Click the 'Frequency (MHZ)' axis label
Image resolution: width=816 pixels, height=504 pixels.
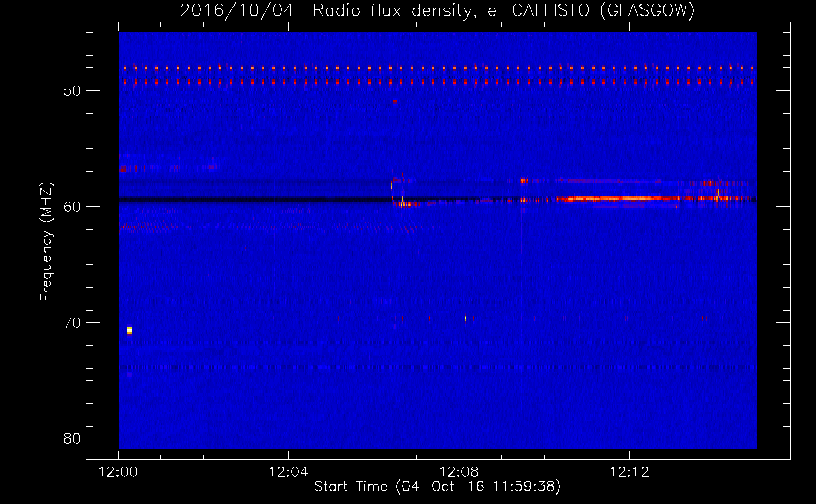(x=46, y=242)
